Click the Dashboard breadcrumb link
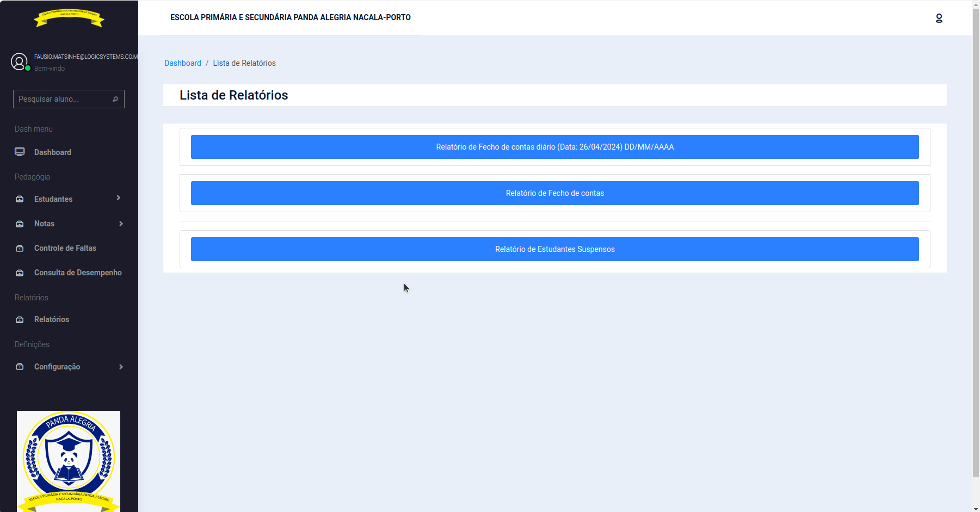The width and height of the screenshot is (980, 512). tap(183, 63)
